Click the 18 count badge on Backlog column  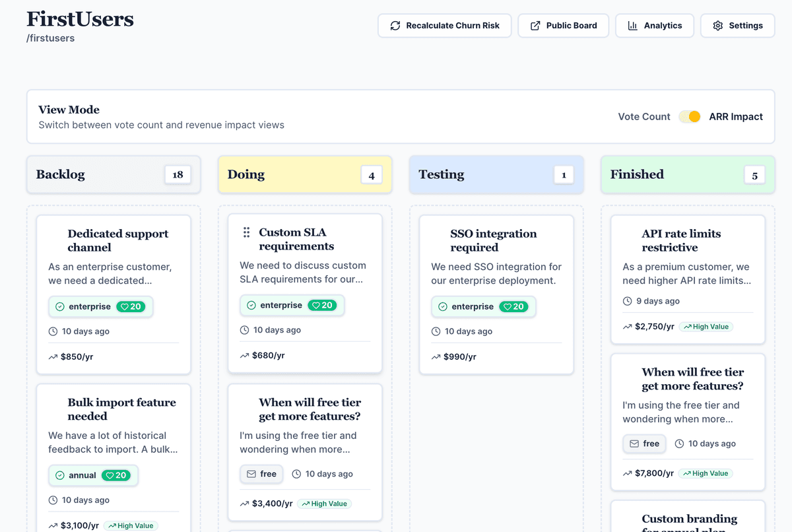coord(178,174)
